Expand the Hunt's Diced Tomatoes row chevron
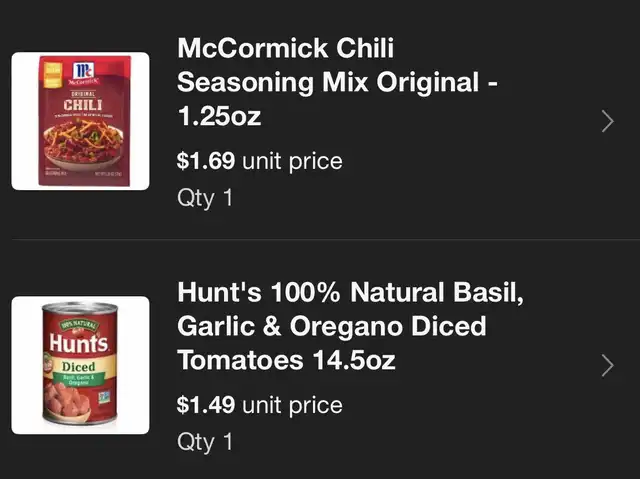Viewport: 640px width, 479px height. click(607, 365)
